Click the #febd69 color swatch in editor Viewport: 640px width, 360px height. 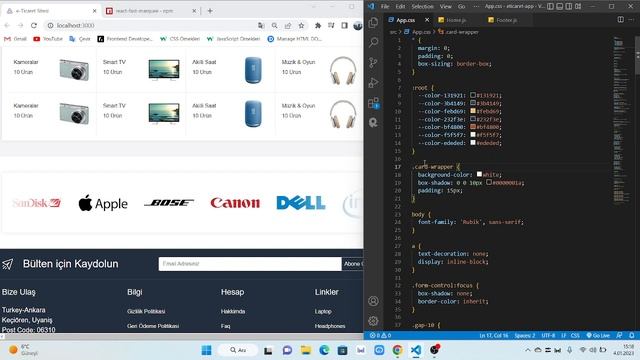tap(473, 111)
